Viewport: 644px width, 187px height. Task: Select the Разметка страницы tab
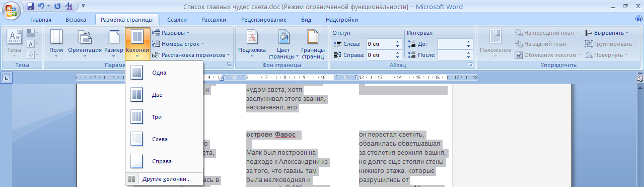(127, 20)
